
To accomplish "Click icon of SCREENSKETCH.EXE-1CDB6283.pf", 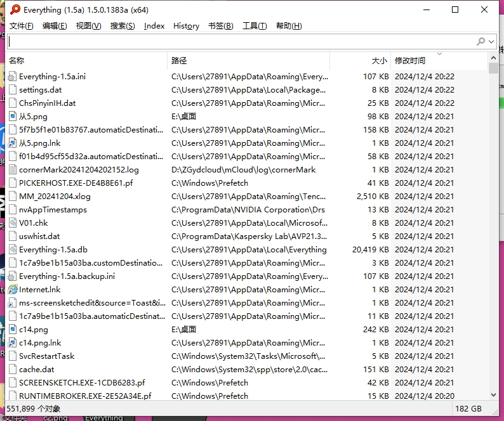I will click(x=12, y=383).
